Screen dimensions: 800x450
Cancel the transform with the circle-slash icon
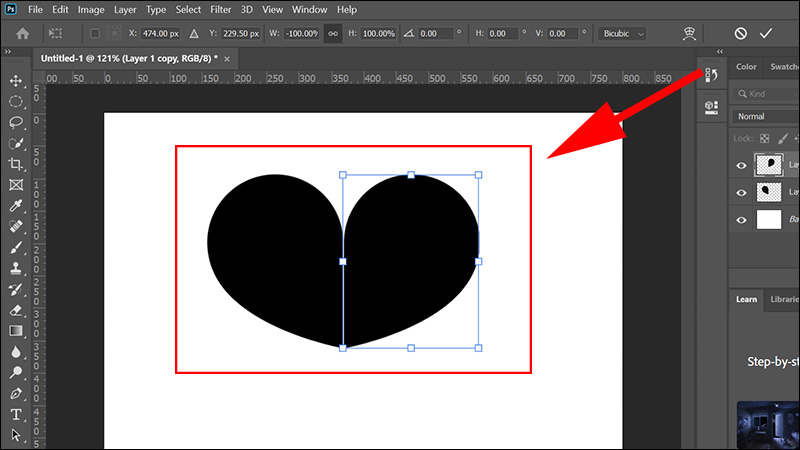[x=740, y=33]
